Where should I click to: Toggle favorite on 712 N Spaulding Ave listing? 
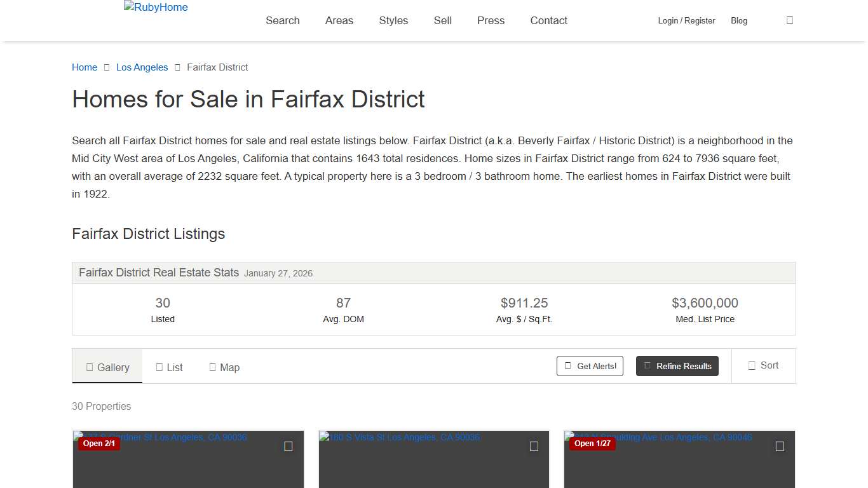coord(780,447)
